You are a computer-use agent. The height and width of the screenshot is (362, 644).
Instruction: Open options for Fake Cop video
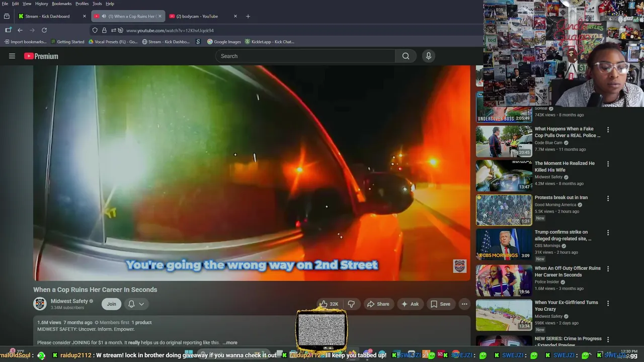(608, 130)
